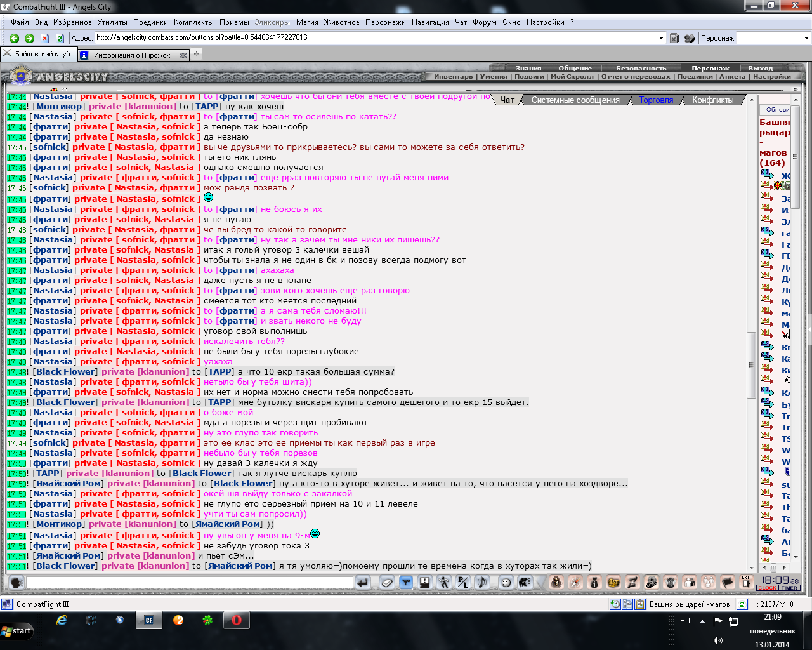
Task: Open the Знания section
Action: click(528, 68)
